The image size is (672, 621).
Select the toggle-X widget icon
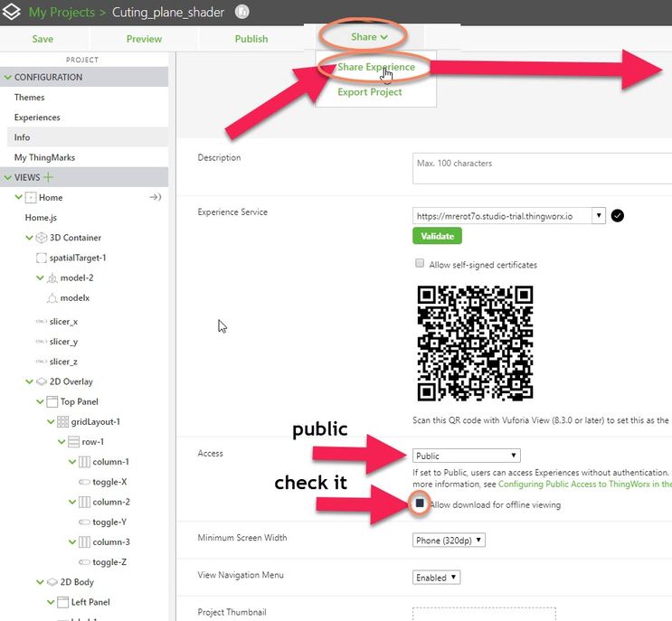pyautogui.click(x=84, y=482)
